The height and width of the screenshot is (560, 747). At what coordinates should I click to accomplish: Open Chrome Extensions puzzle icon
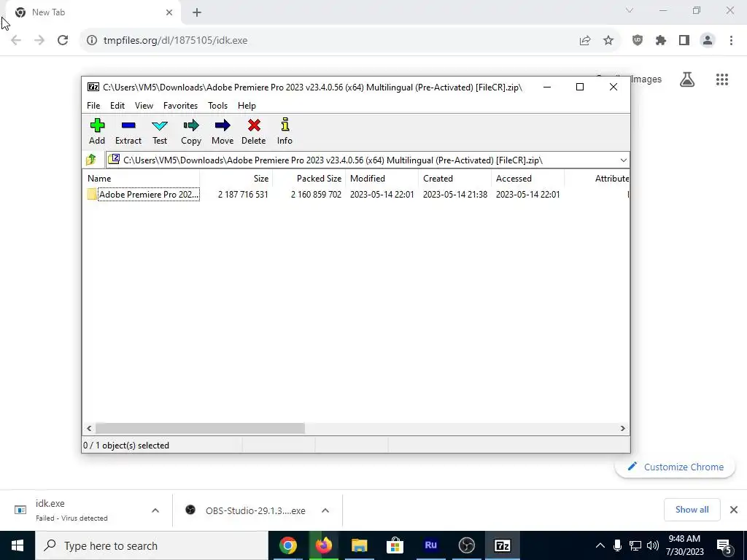click(661, 41)
